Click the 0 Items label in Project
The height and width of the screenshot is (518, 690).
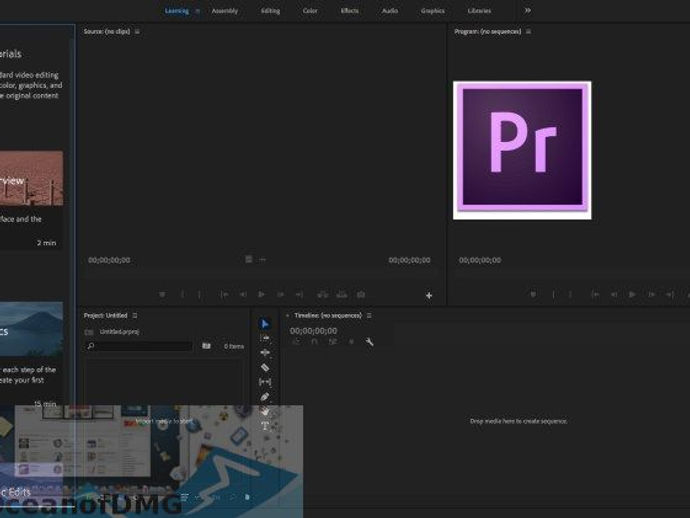(x=234, y=346)
